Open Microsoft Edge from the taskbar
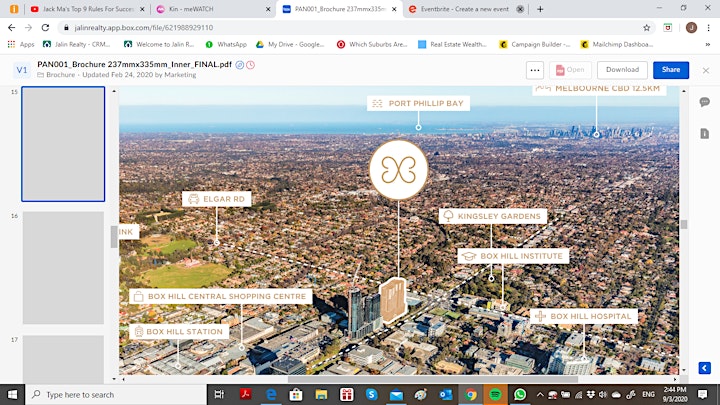 click(x=271, y=394)
